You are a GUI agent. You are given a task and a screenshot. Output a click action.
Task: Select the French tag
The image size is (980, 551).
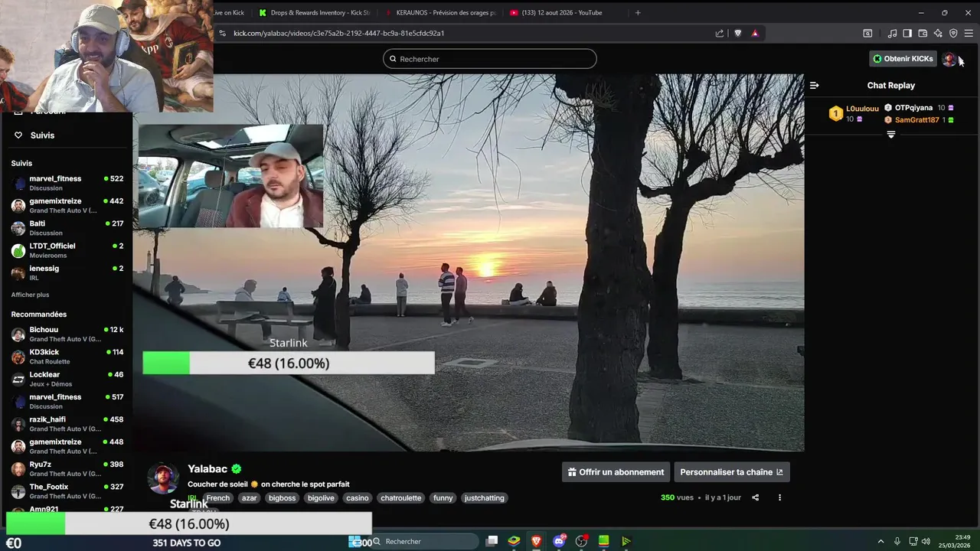point(217,497)
